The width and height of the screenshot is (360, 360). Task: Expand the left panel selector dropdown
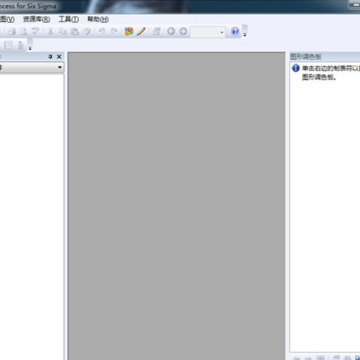coord(60,68)
